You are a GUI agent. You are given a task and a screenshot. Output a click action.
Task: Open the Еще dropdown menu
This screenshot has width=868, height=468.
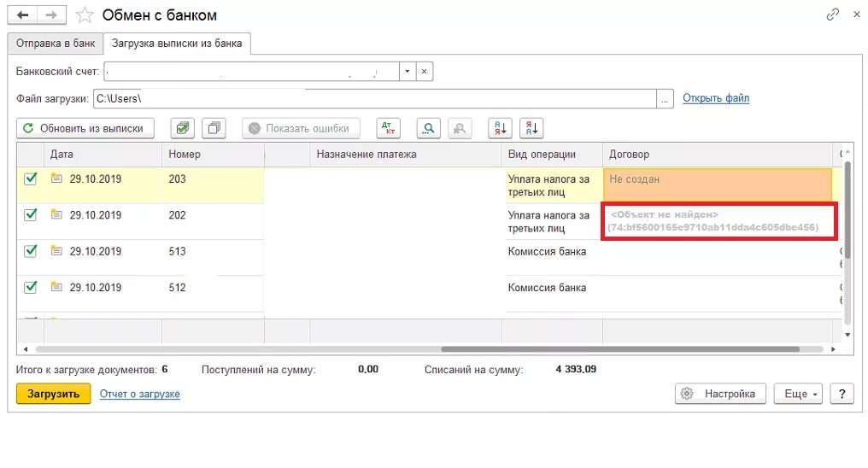pyautogui.click(x=798, y=394)
